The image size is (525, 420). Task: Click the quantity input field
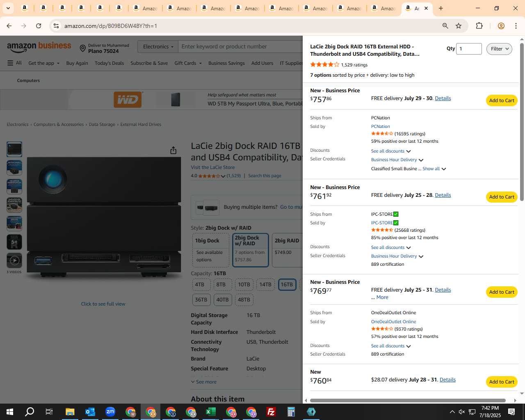[x=469, y=49]
